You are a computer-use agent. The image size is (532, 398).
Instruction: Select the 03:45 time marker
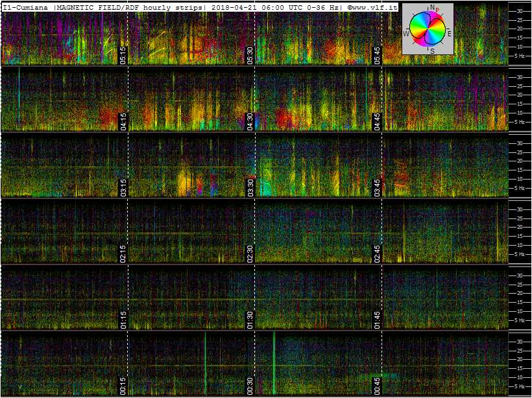[378, 188]
